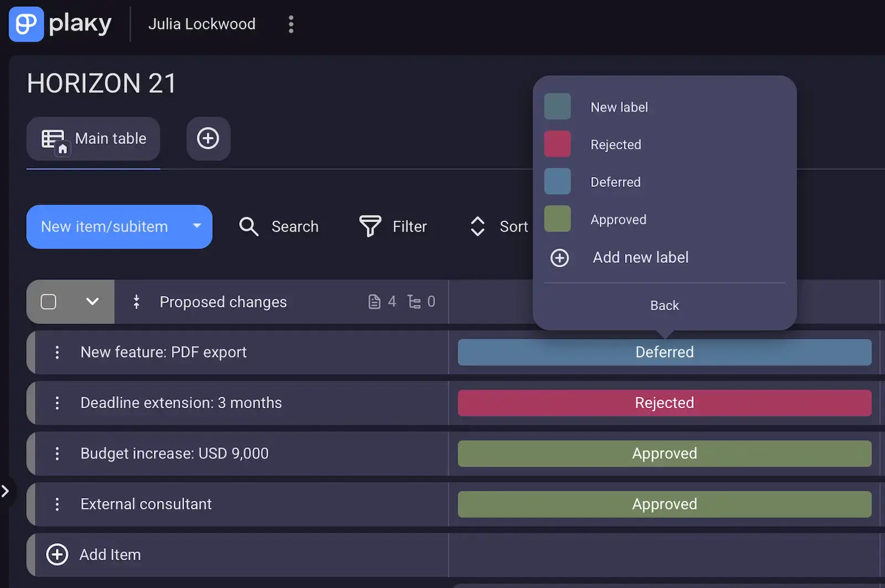885x588 pixels.
Task: Click the Add Item plus icon
Action: click(57, 555)
